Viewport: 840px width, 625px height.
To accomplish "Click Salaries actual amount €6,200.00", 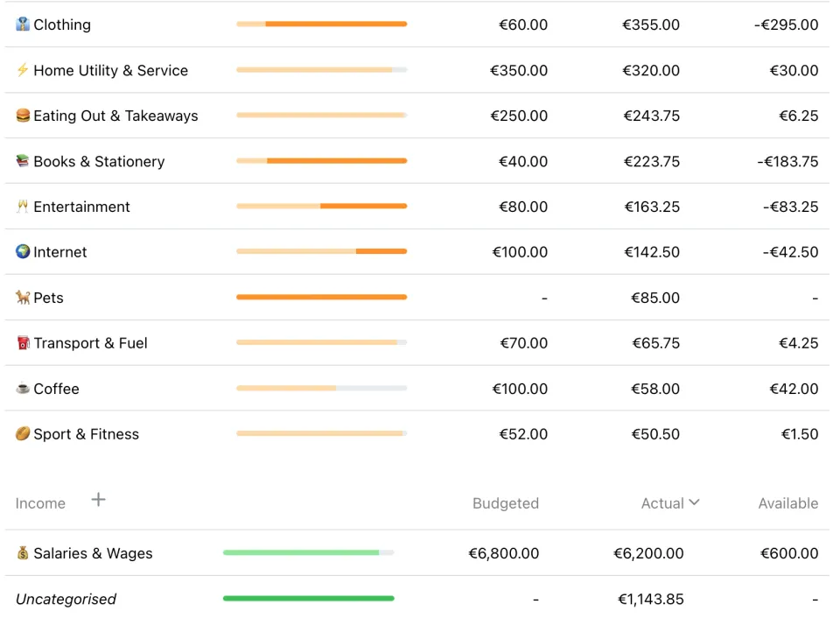I will (x=648, y=553).
